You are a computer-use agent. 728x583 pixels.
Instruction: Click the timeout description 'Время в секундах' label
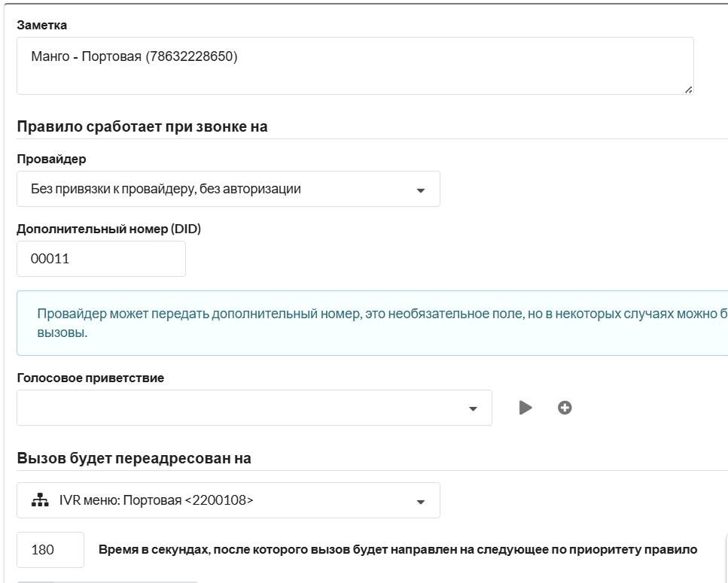click(x=398, y=550)
